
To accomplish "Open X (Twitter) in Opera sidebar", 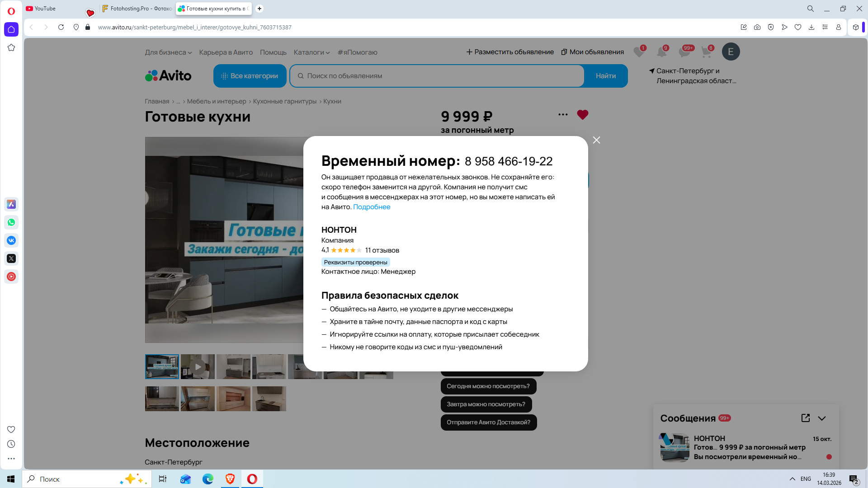I will pyautogui.click(x=11, y=258).
